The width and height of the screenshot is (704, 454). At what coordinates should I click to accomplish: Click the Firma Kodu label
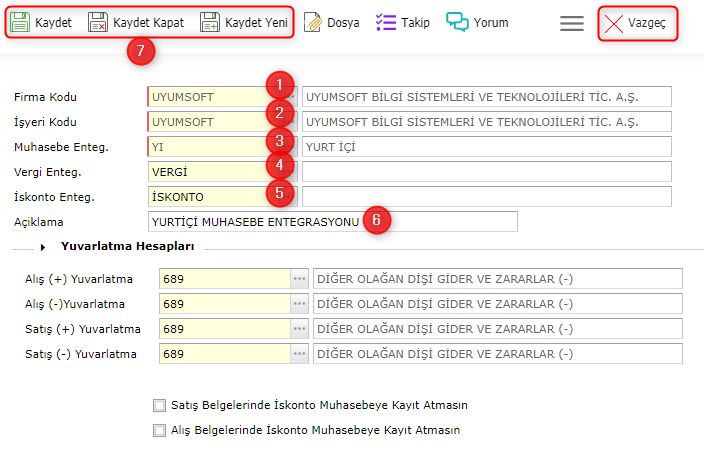(x=45, y=97)
